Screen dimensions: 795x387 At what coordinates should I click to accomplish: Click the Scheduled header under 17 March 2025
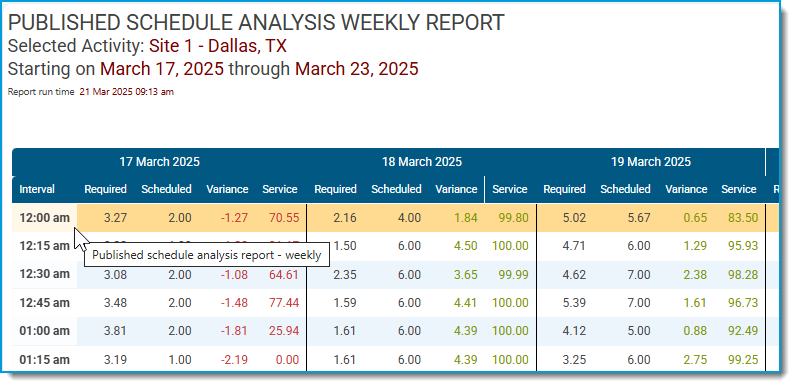166,189
